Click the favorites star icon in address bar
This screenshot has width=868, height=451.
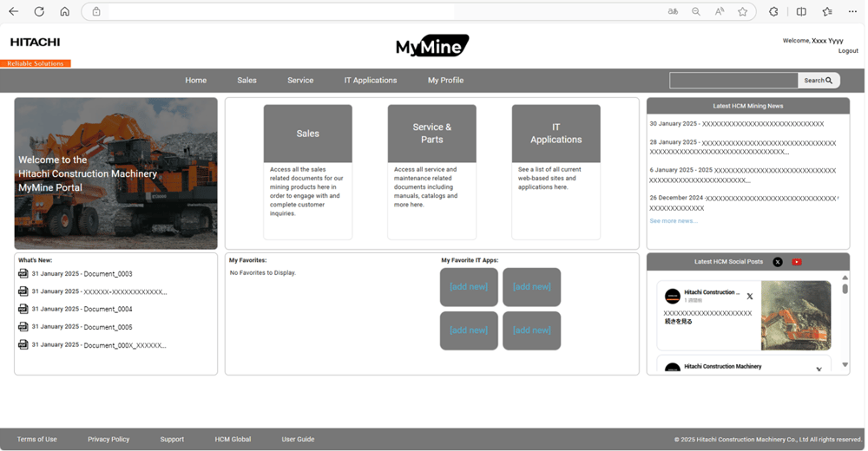click(x=743, y=11)
